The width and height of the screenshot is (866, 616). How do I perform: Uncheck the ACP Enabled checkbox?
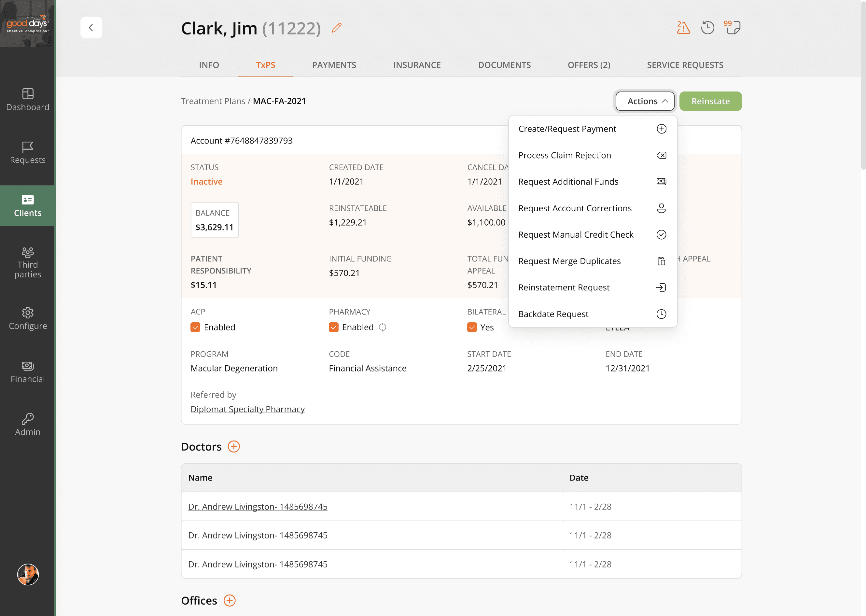point(195,327)
